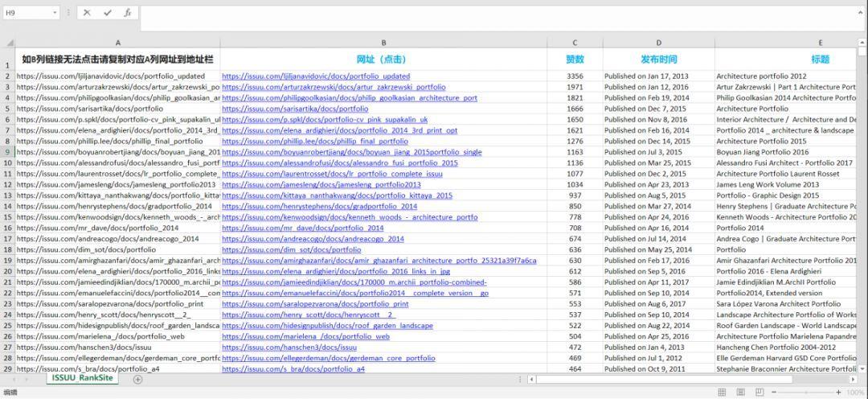
Task: Open dim_sot/docs/portfolio hyperlink in column B
Action: click(x=291, y=249)
